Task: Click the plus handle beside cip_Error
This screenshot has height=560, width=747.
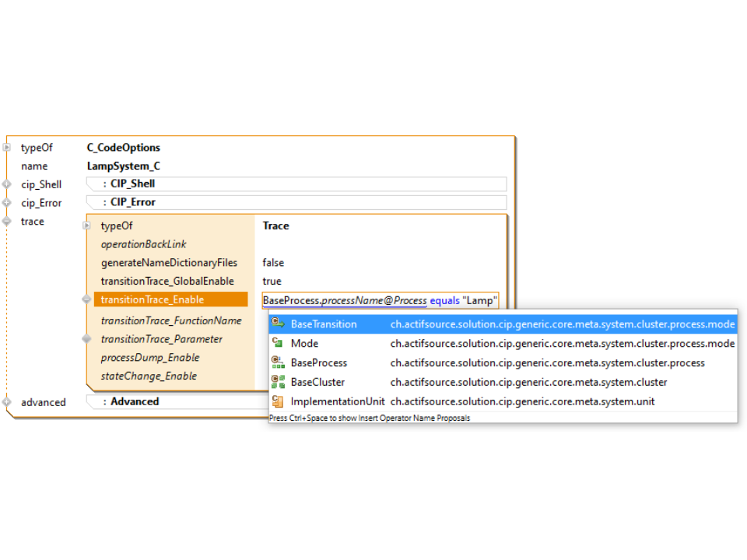Action: pyautogui.click(x=7, y=203)
